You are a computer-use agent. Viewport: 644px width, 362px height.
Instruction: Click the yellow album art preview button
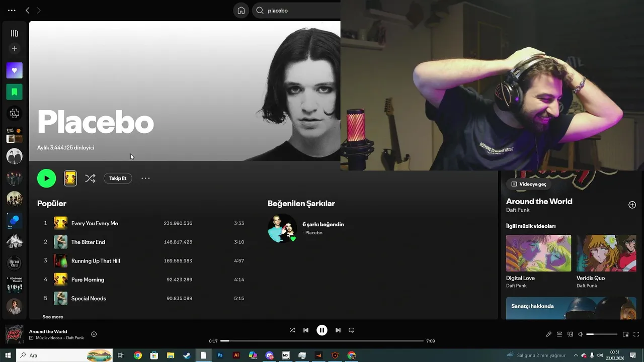pyautogui.click(x=70, y=178)
